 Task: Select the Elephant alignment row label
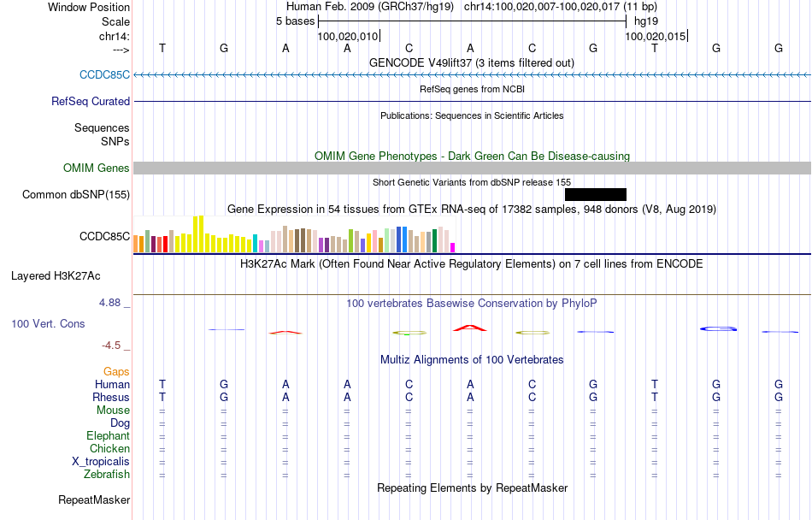108,435
